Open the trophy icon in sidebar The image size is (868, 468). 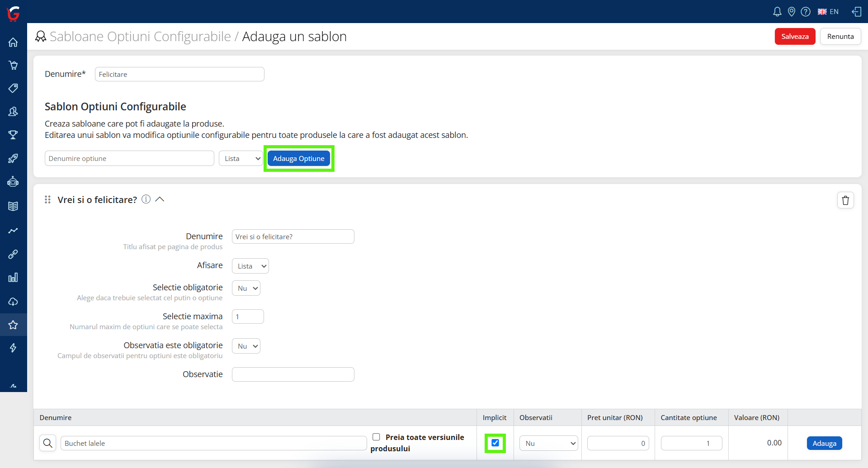[x=13, y=135]
